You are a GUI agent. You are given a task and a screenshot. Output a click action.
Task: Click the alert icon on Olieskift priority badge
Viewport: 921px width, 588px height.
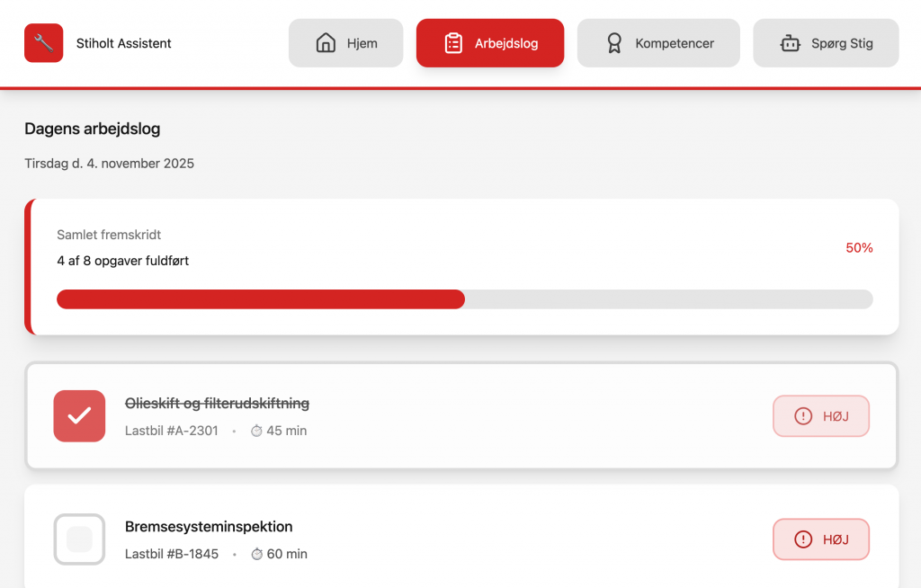(x=803, y=416)
